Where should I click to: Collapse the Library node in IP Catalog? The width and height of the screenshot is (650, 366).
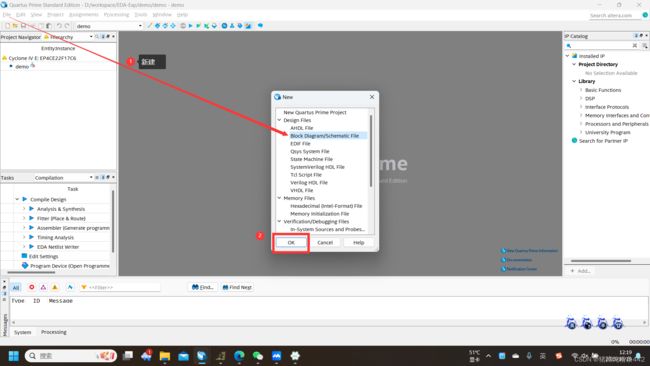pos(574,81)
